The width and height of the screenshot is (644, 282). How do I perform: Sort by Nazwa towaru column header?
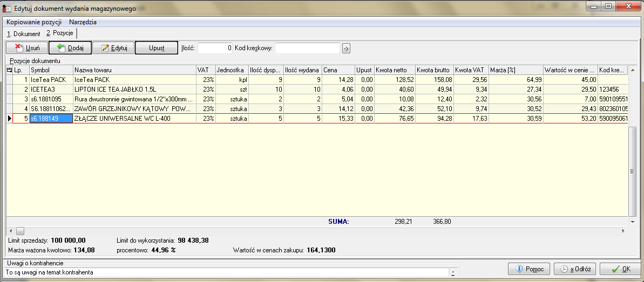pyautogui.click(x=134, y=70)
